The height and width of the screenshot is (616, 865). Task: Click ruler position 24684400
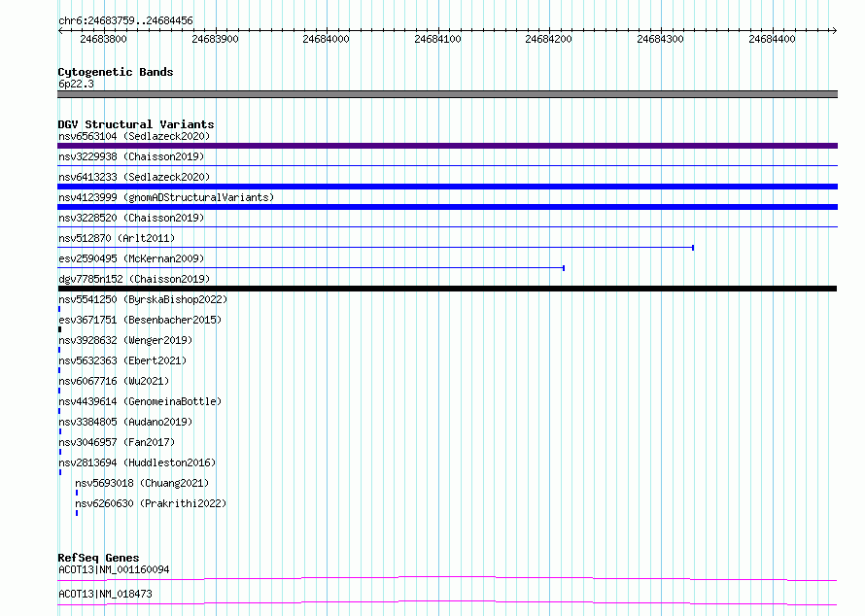(772, 39)
